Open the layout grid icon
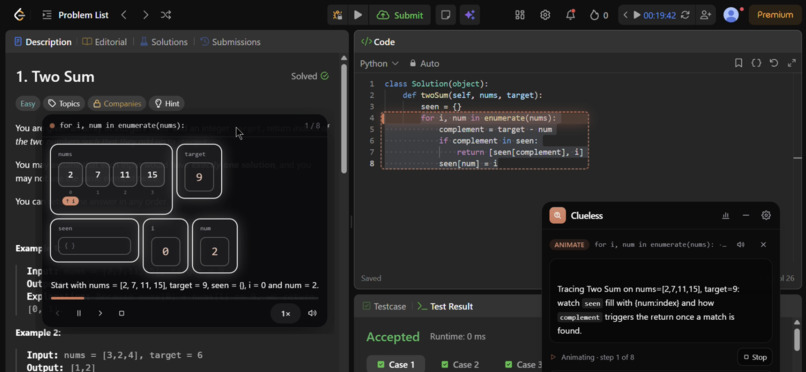This screenshot has width=806, height=372. 520,15
